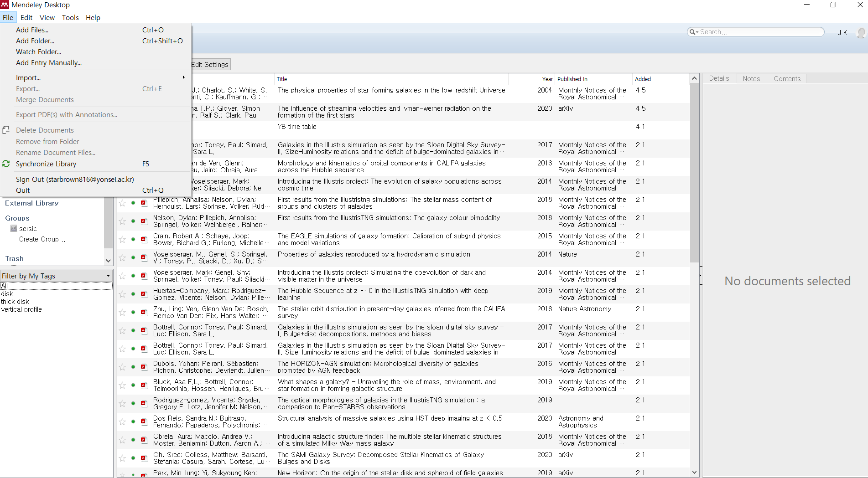The image size is (868, 478).
Task: Open PDF icon for Dubois HORIZON-AGN row
Action: [x=144, y=367]
